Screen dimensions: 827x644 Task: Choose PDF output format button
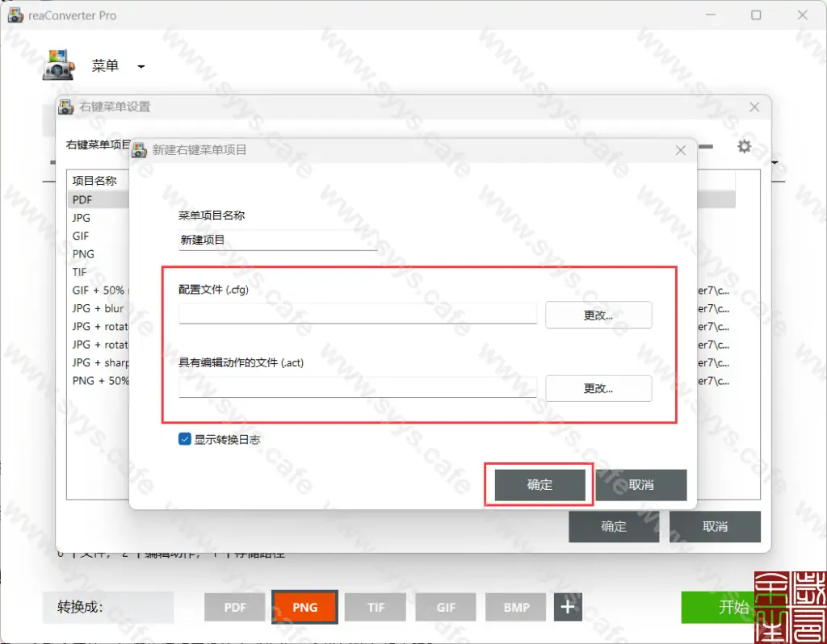click(x=235, y=607)
